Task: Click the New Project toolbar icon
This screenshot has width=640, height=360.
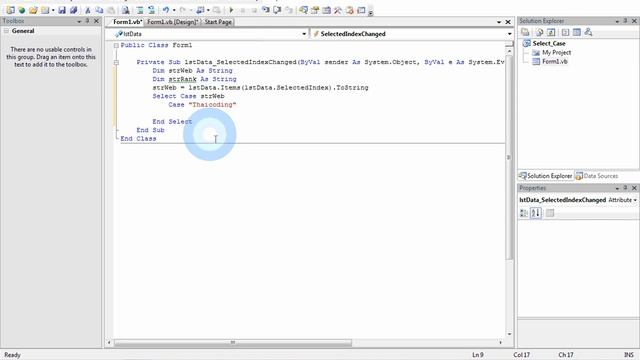Action: (x=10, y=10)
